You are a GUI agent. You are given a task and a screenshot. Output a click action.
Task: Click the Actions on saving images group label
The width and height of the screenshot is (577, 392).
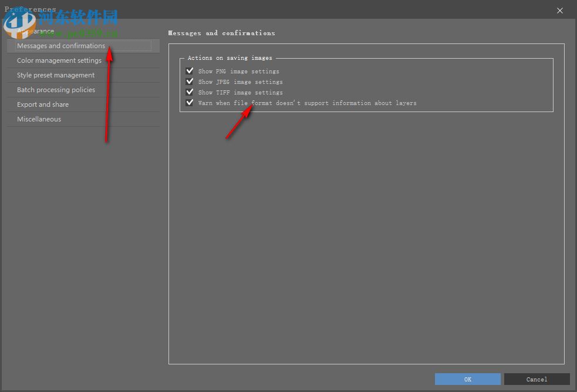coord(225,58)
